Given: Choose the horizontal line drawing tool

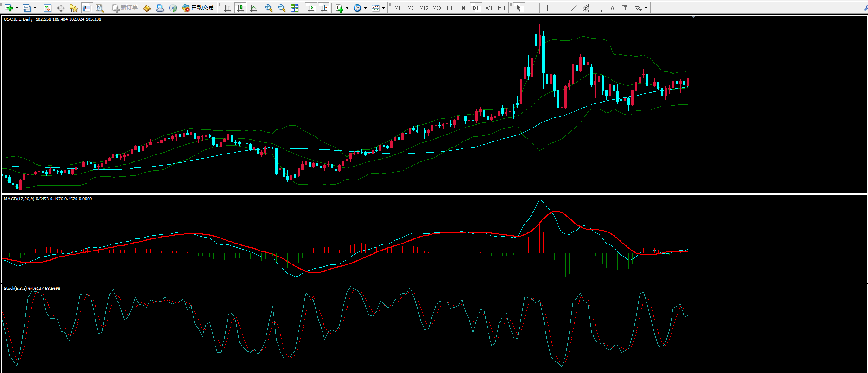Looking at the screenshot, I should click(561, 8).
